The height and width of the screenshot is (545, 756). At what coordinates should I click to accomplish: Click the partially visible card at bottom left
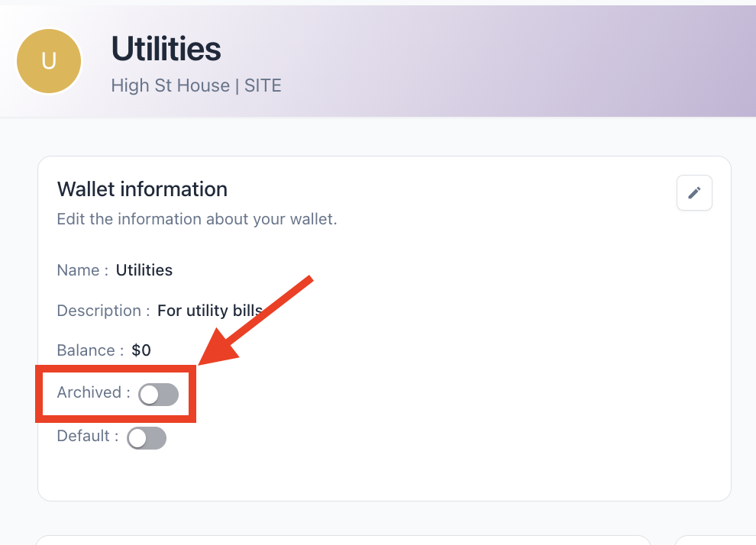(342, 540)
